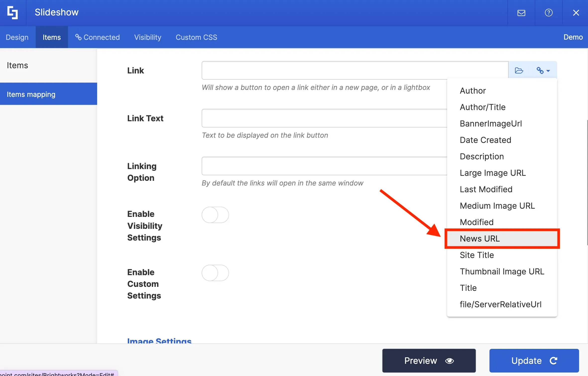Click the vertical scrollbar on right edge
588x376 pixels.
tap(587, 183)
